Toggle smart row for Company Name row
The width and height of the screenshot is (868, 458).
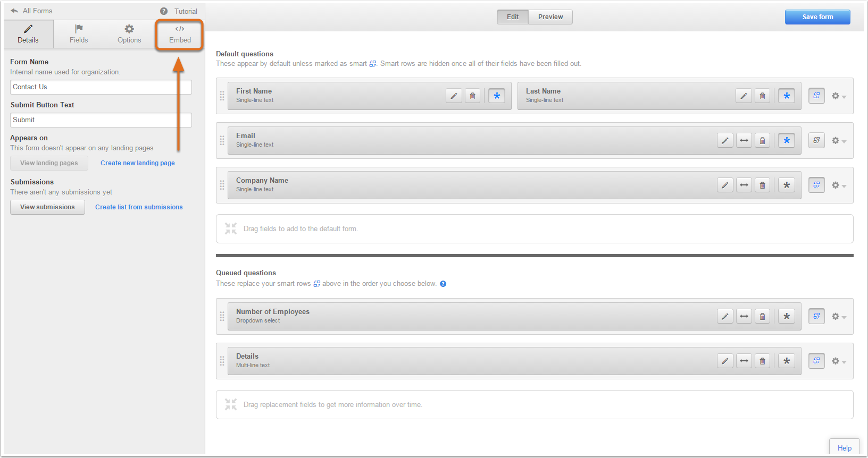[816, 185]
